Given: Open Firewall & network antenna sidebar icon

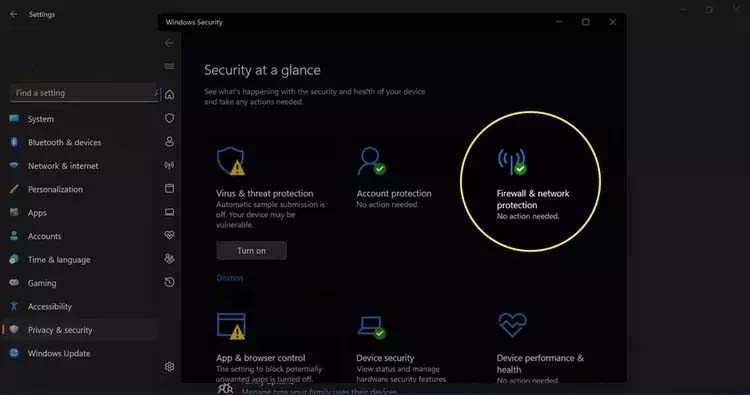Looking at the screenshot, I should point(169,165).
